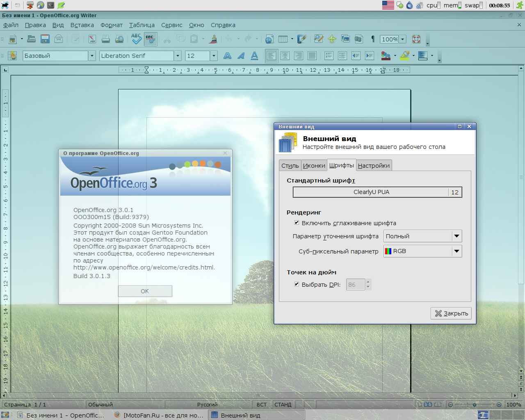Apply bold formatting
This screenshot has height=420, width=525.
[227, 56]
